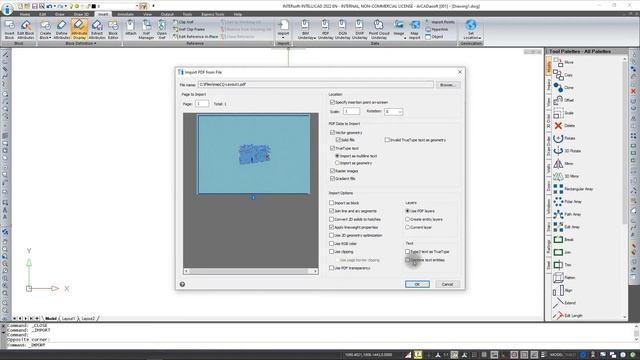Check Type3 text as TrueType
This screenshot has width=640, height=360.
407,251
